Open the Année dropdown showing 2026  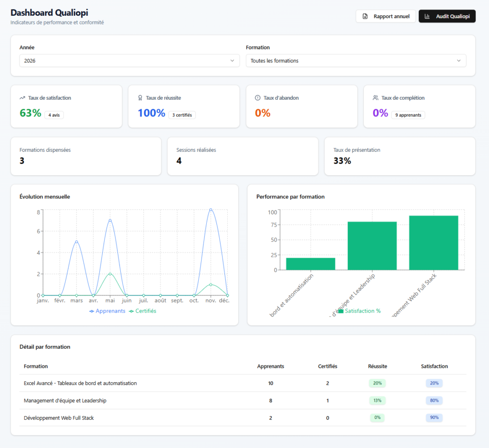pos(129,61)
